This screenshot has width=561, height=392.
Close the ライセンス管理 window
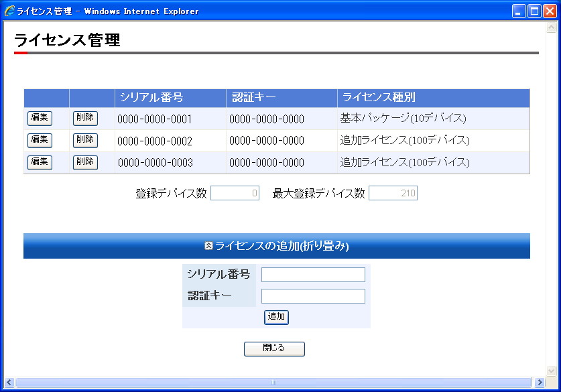[550, 11]
